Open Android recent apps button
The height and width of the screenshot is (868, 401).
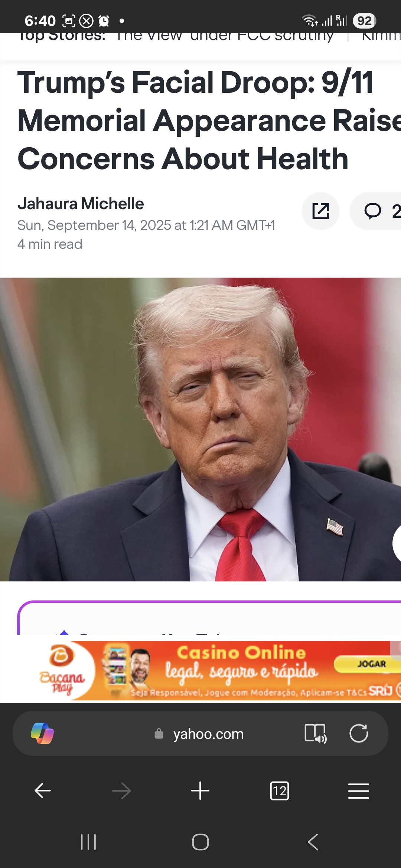click(x=88, y=842)
